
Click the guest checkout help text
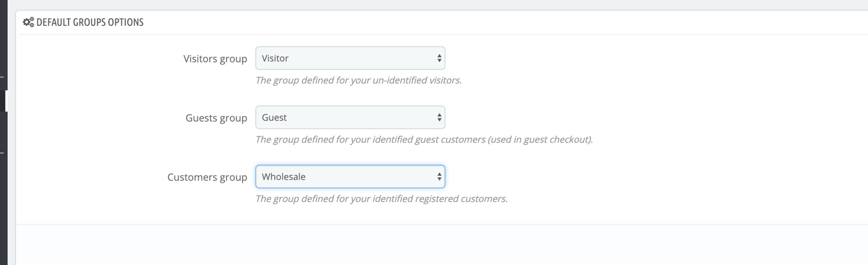click(424, 140)
